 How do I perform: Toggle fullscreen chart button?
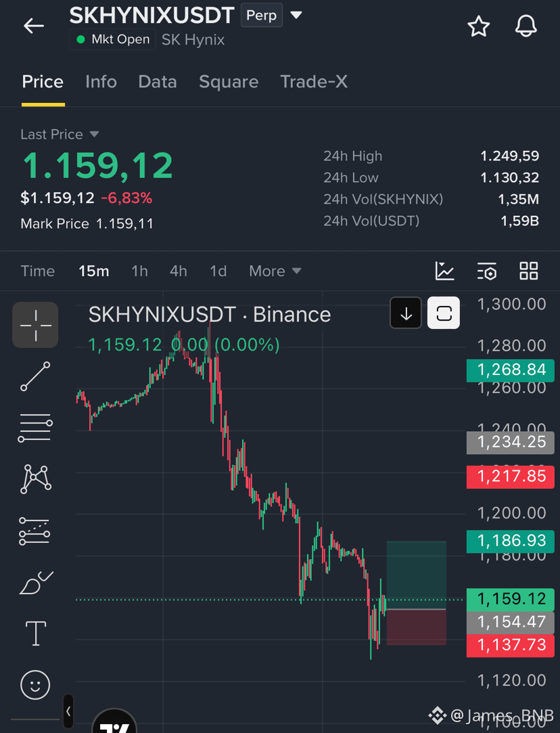(444, 313)
